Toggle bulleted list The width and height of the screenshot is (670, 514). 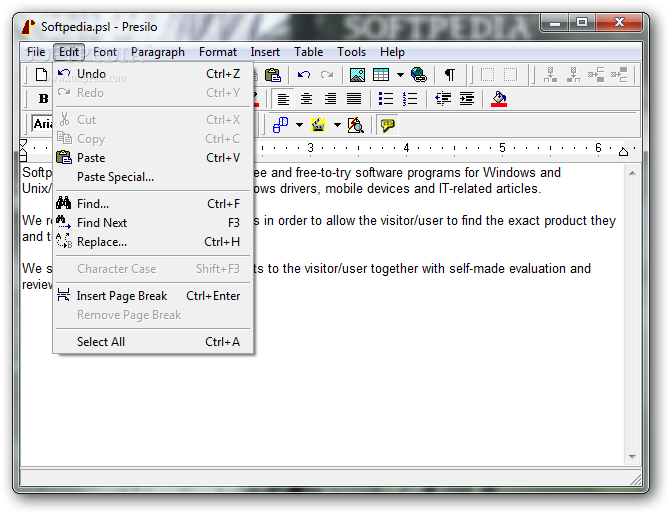[386, 99]
